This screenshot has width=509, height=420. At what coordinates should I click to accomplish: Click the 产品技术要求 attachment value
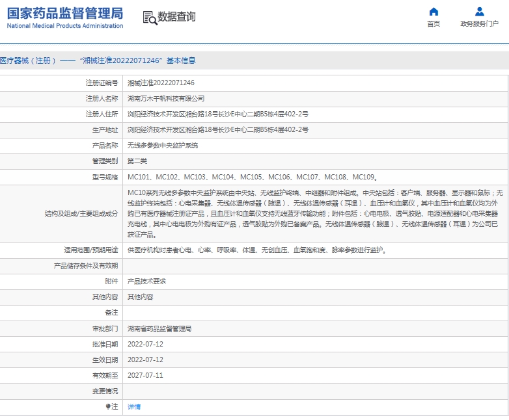[146, 281]
